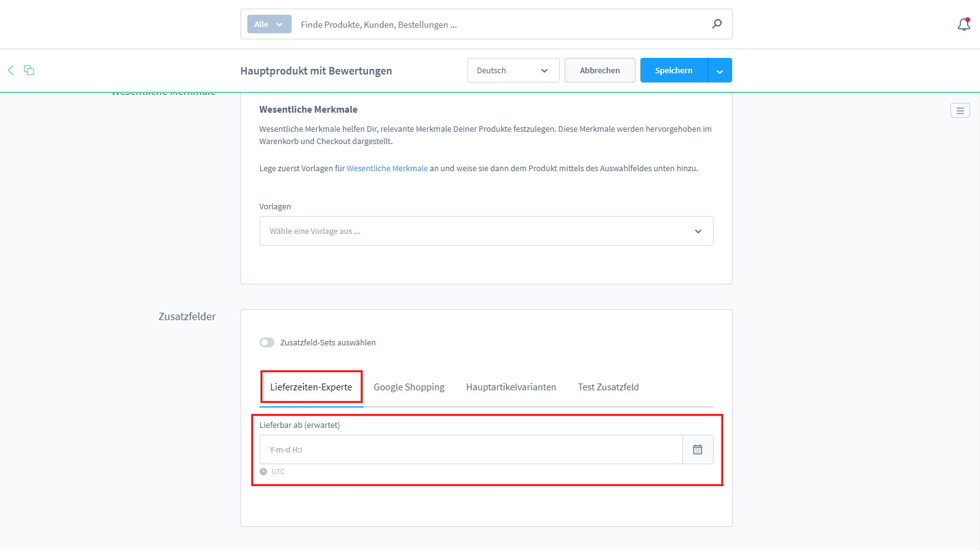Viewport: 980px width, 551px height.
Task: Click the Abbrechen button
Action: coord(600,70)
